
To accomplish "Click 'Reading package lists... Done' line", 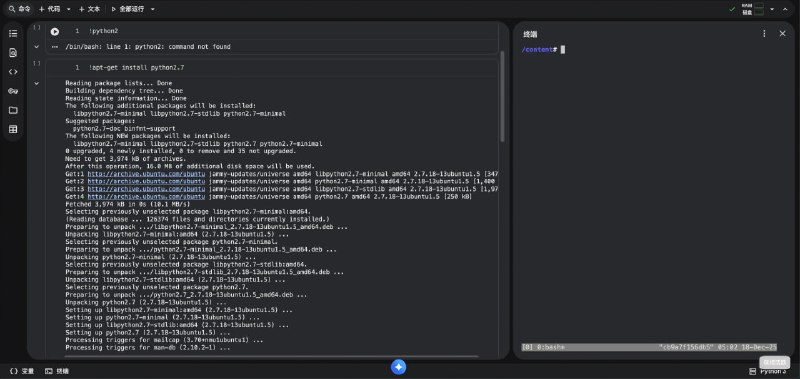I will point(119,83).
